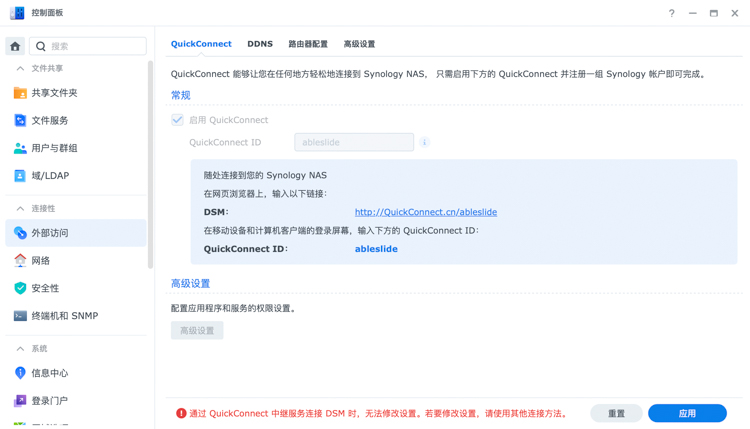Viewport: 750px width, 429px height.
Task: Click the grey 高级设置 button
Action: coord(197,330)
